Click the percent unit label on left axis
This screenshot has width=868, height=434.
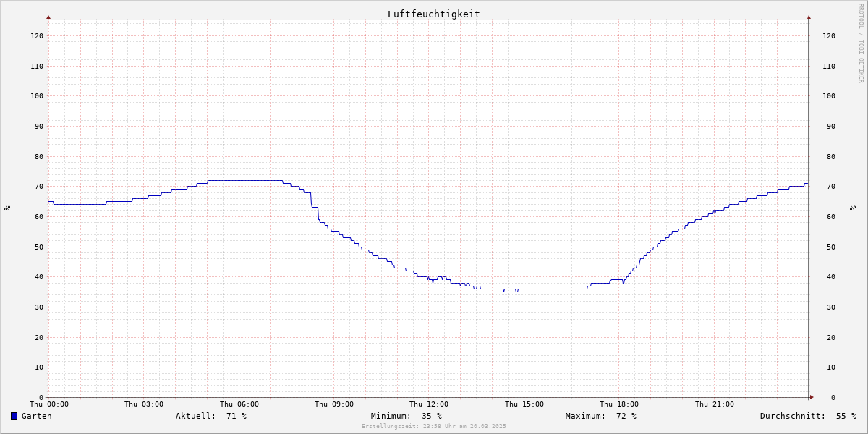pos(7,208)
